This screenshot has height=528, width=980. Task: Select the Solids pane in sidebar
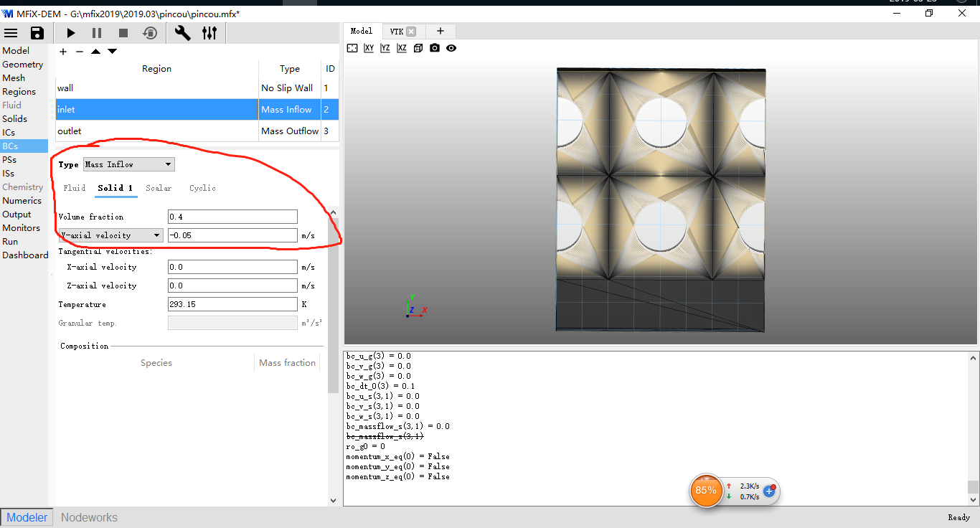click(x=15, y=119)
